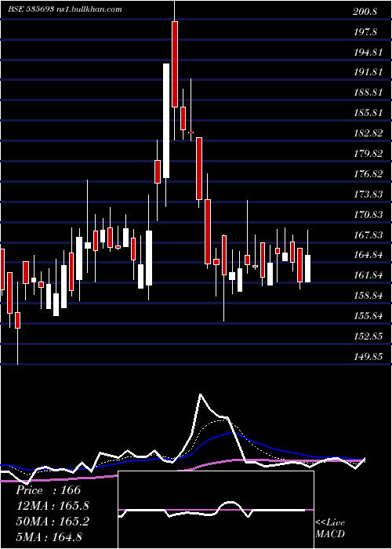The image size is (392, 549).
Task: Click the 191.81 price axis label
Action: pyautogui.click(x=367, y=72)
